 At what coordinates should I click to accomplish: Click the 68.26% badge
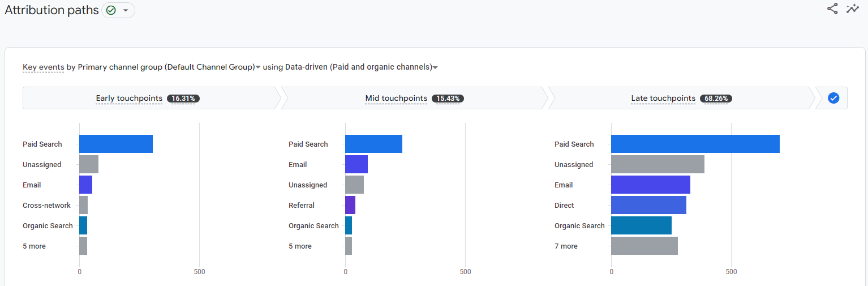point(716,99)
